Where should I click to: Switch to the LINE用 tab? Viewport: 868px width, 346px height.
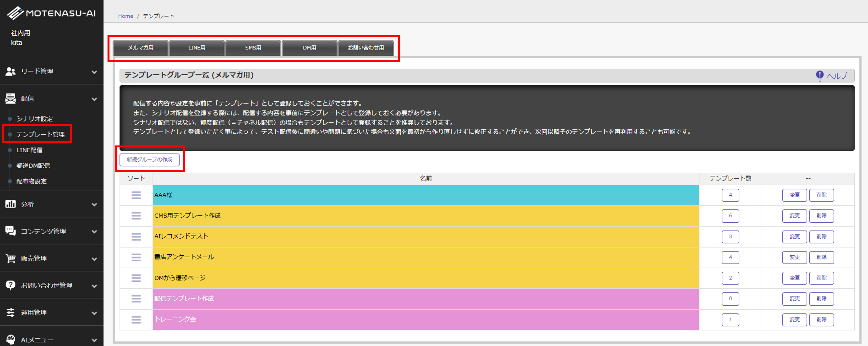click(x=197, y=48)
